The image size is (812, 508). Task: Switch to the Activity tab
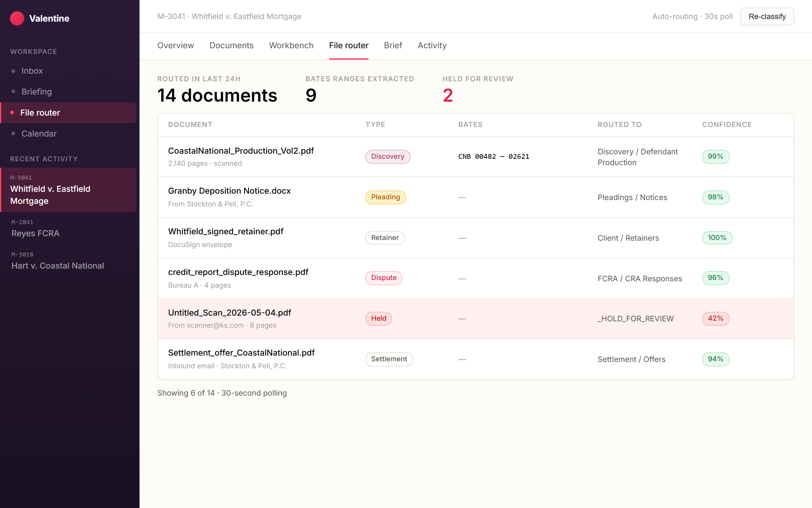tap(432, 45)
